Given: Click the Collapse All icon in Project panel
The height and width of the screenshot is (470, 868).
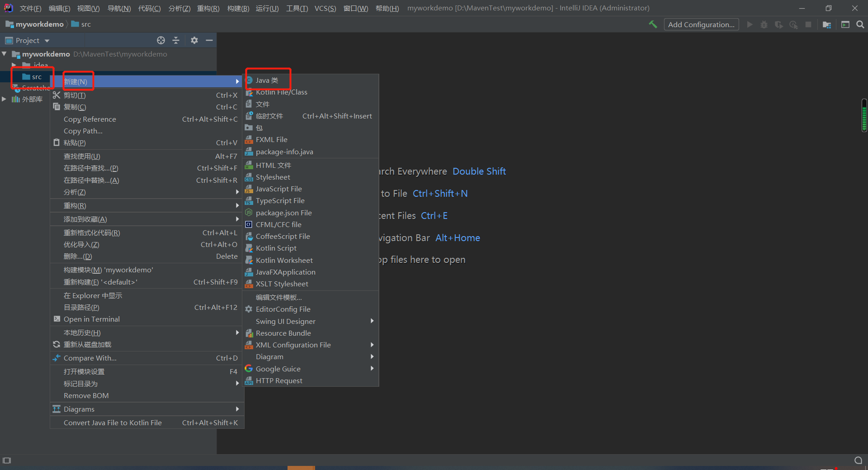Looking at the screenshot, I should click(176, 40).
